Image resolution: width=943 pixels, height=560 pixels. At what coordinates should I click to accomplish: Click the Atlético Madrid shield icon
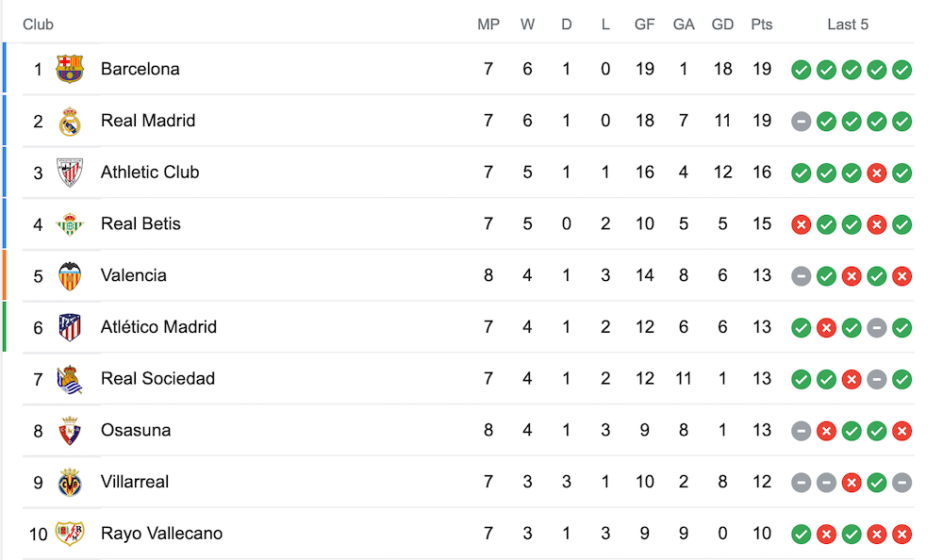(70, 328)
